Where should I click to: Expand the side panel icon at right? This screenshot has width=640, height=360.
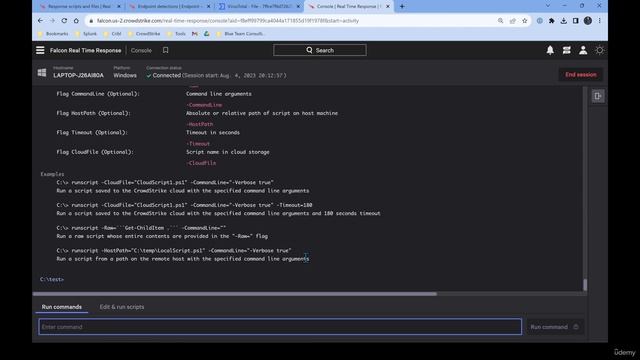click(x=598, y=96)
